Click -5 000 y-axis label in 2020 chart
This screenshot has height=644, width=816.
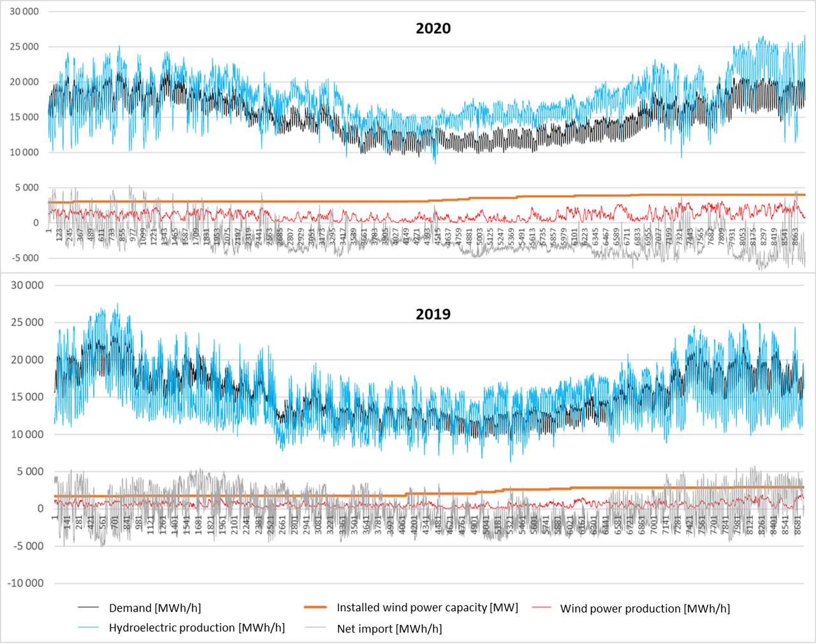[25, 258]
